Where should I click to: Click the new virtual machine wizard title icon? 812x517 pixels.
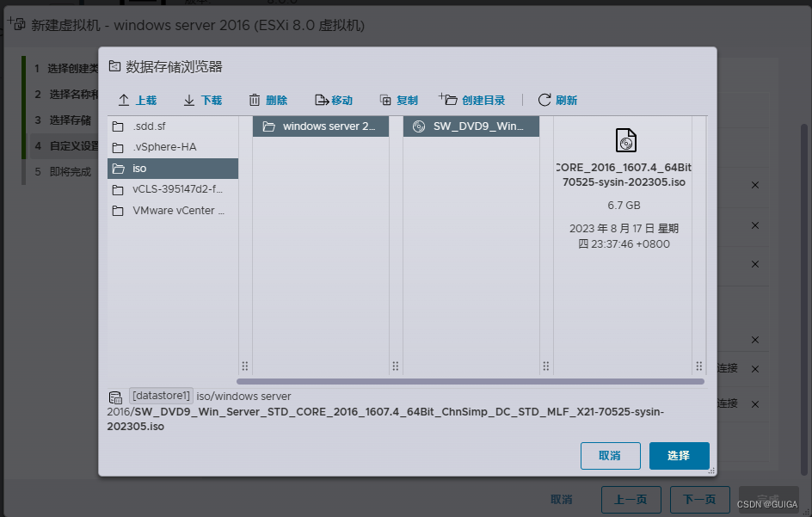pos(16,24)
